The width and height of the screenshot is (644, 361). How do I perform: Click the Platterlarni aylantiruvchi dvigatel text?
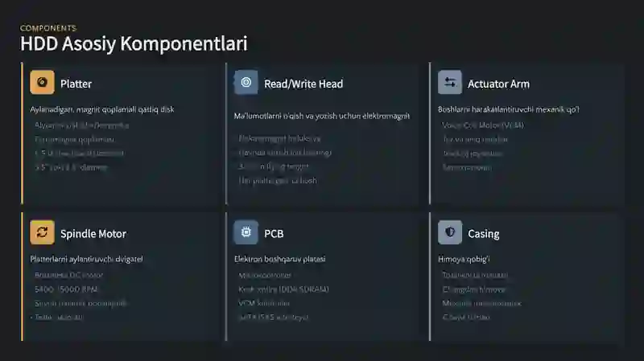[86, 260]
